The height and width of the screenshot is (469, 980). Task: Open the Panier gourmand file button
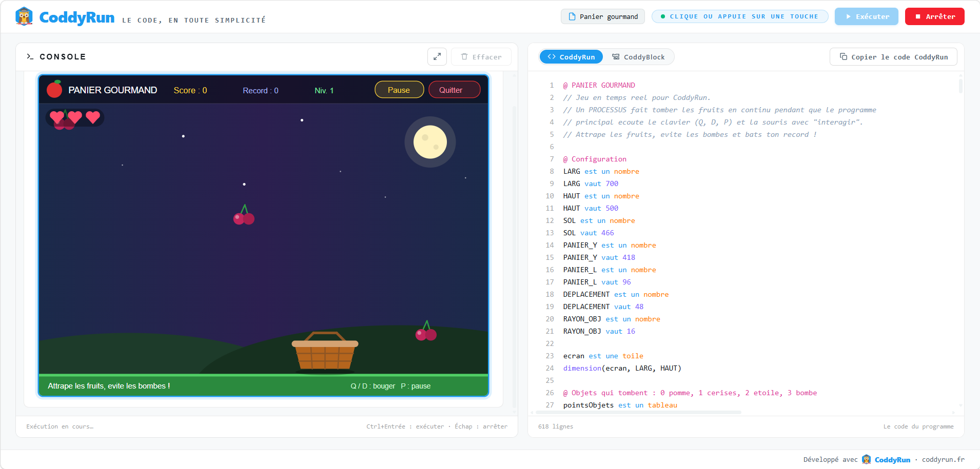(603, 16)
